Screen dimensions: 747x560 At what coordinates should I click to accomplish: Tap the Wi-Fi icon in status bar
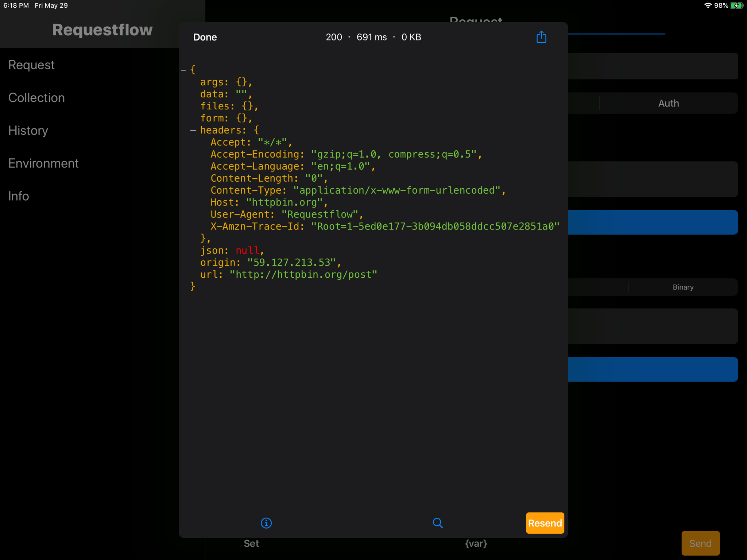708,5
